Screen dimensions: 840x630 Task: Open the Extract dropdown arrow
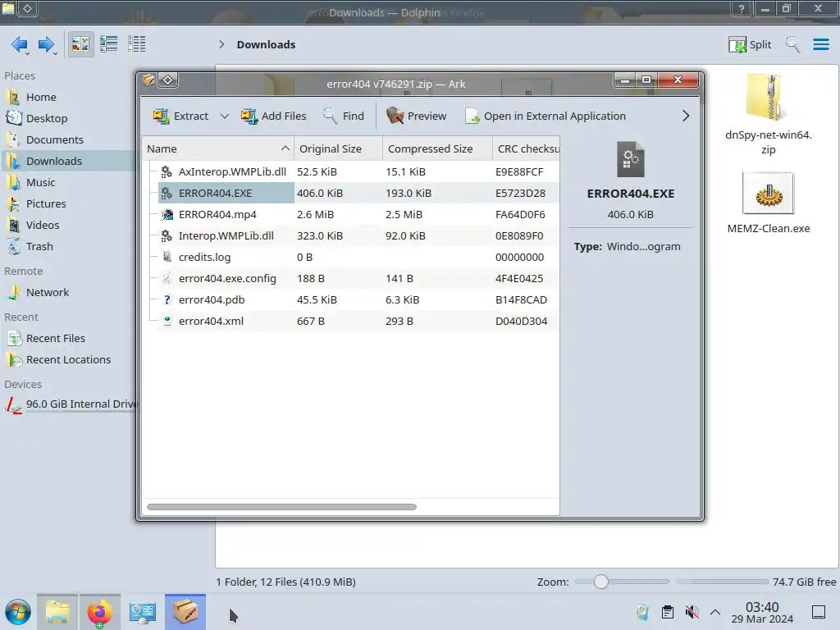[x=225, y=116]
